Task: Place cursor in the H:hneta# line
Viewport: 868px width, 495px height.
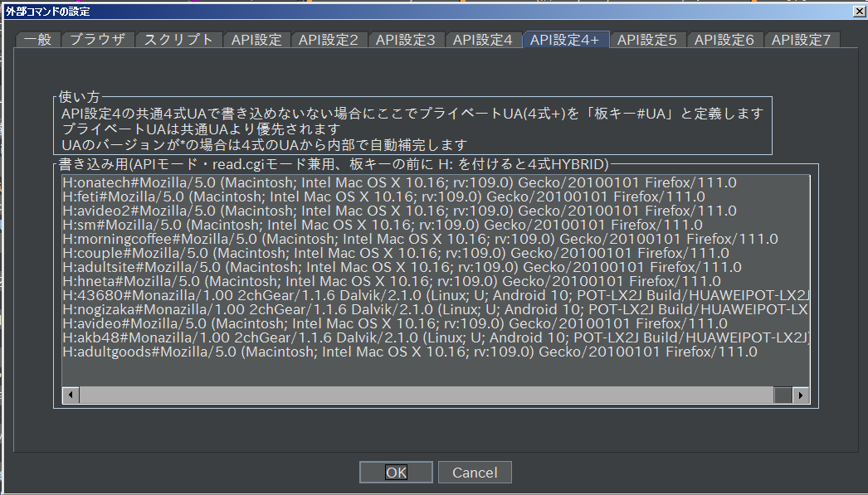Action: (x=392, y=282)
